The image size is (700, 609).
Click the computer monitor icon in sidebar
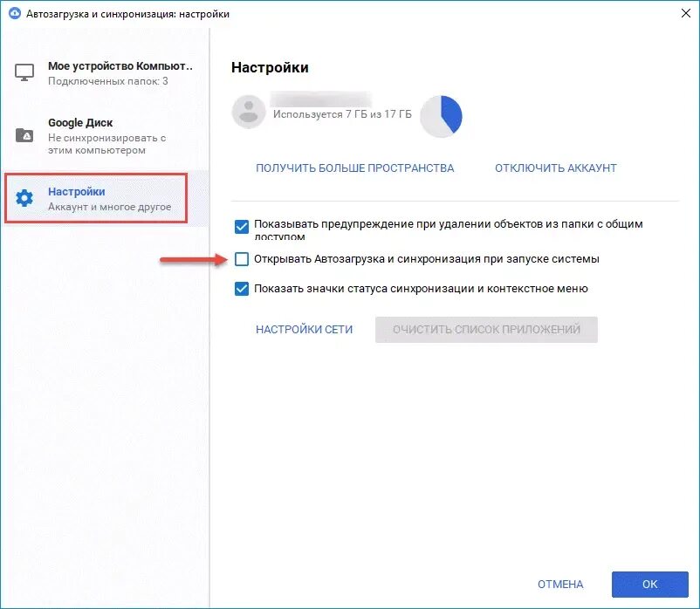point(24,72)
